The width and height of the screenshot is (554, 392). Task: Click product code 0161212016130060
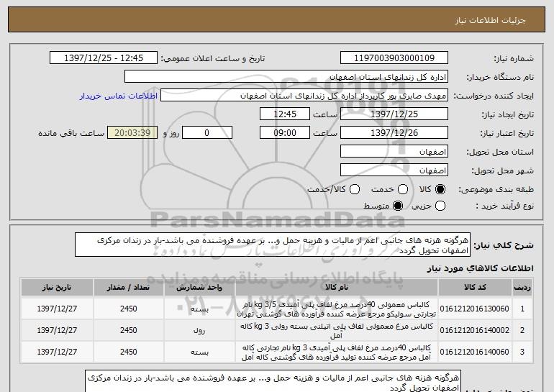[x=475, y=309]
